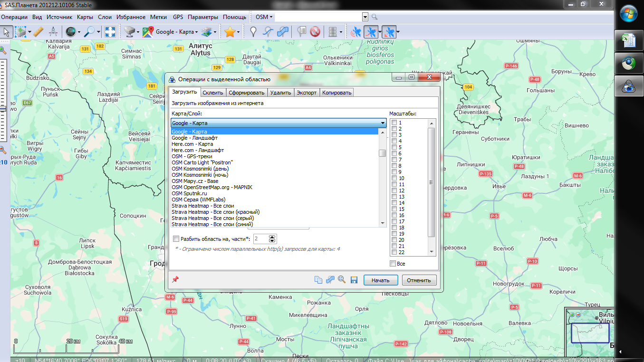Select the arrow cursor tool in toolbar
This screenshot has width=644, height=362.
[6, 32]
